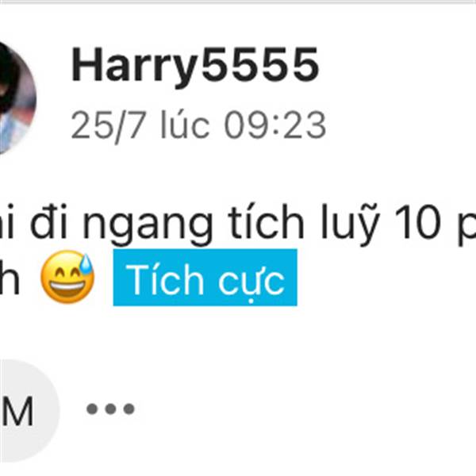Click the 5555 digits of the username

(260, 65)
